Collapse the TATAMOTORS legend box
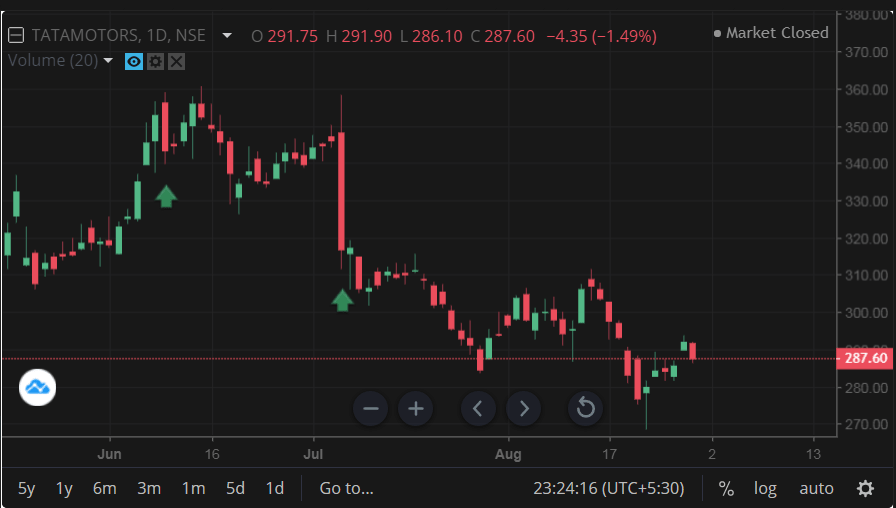Screen dimensions: 896x508 pyautogui.click(x=16, y=35)
